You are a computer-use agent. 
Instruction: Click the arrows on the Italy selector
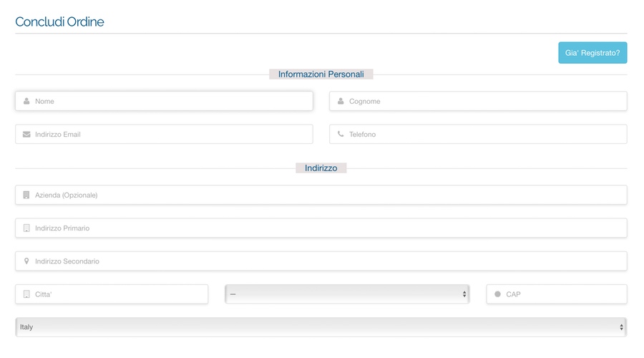[x=621, y=327]
